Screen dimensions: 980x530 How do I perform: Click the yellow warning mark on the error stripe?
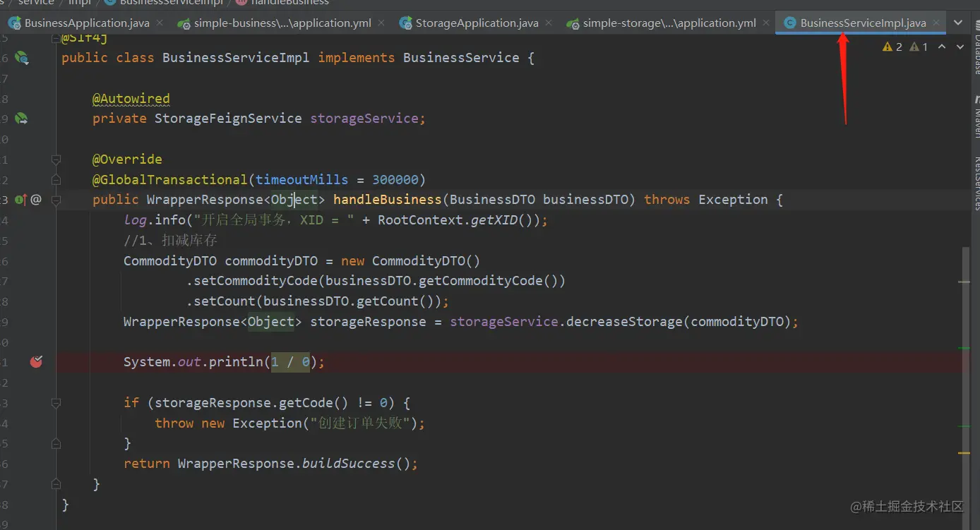pos(964,452)
